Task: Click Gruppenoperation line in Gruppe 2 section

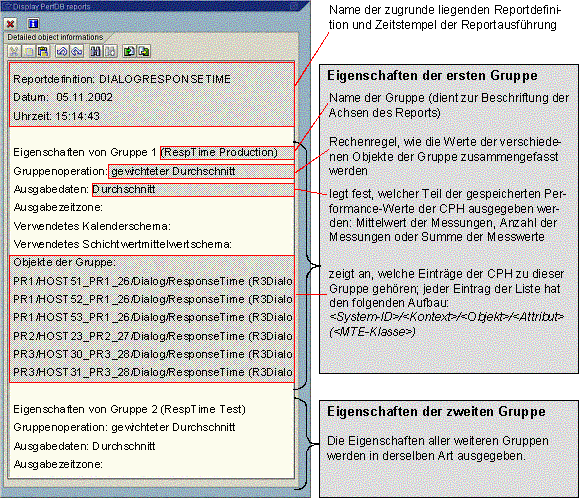Action: click(x=124, y=428)
